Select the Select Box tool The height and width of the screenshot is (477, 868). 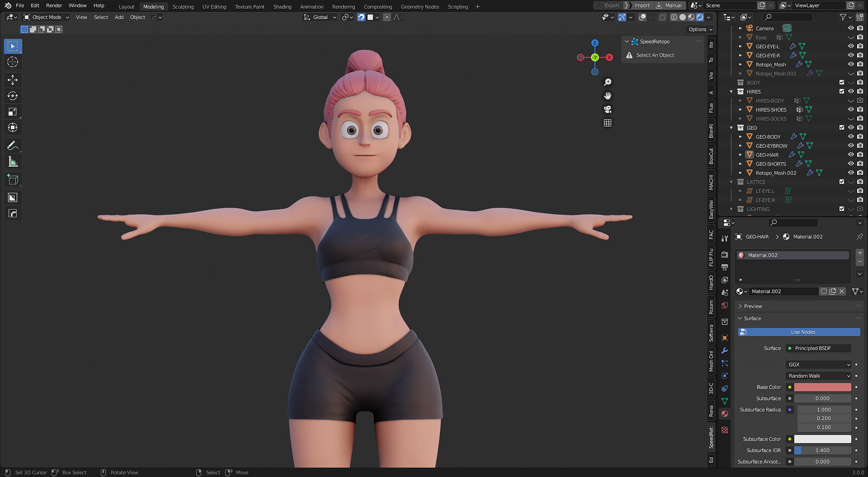tap(13, 46)
